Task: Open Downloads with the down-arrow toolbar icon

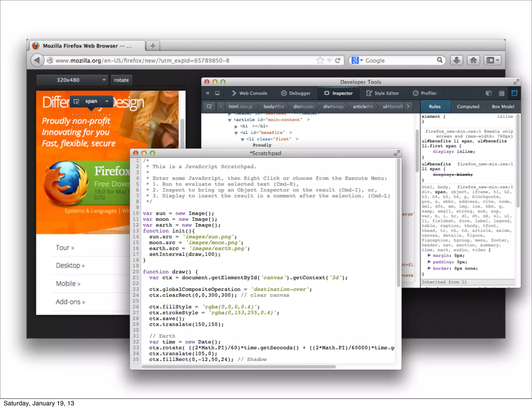Action: [456, 60]
